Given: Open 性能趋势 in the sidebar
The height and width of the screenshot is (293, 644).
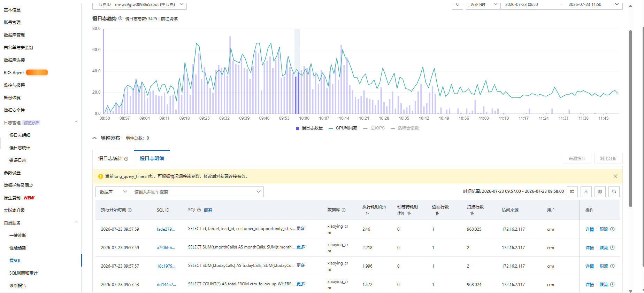Looking at the screenshot, I should tap(18, 248).
